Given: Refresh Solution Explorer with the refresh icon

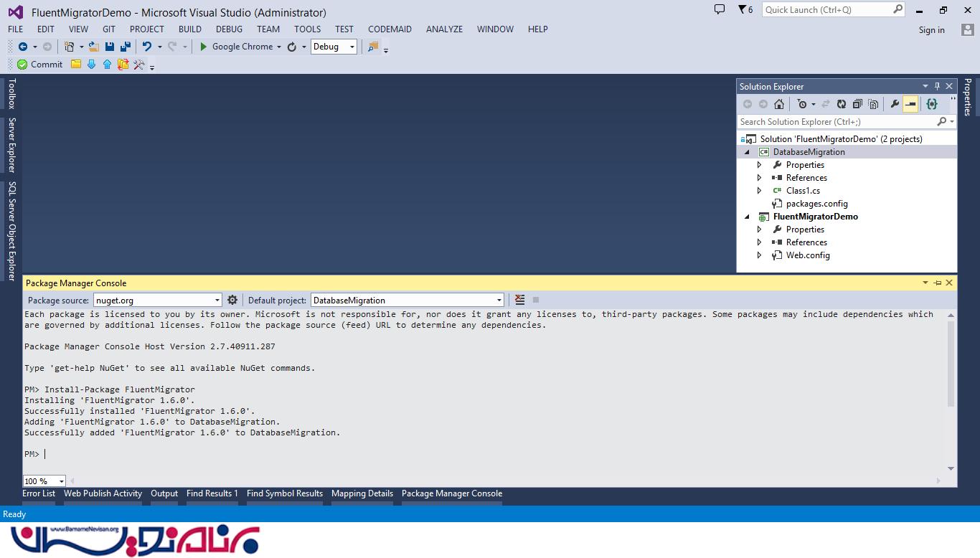Looking at the screenshot, I should tap(842, 104).
